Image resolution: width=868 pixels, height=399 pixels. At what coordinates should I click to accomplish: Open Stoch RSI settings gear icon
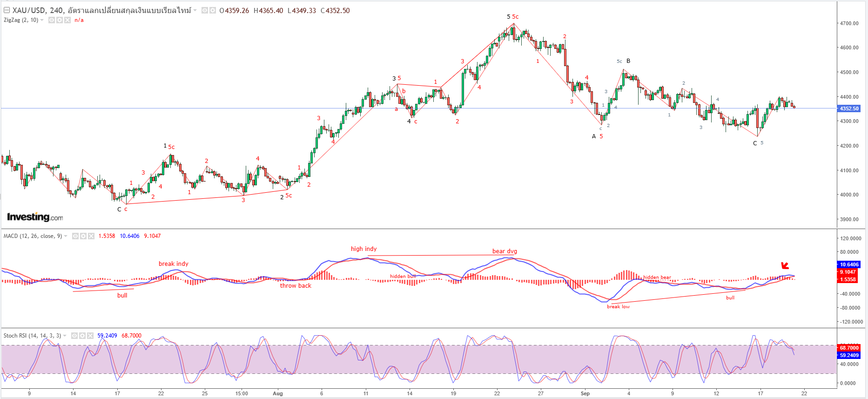point(82,336)
